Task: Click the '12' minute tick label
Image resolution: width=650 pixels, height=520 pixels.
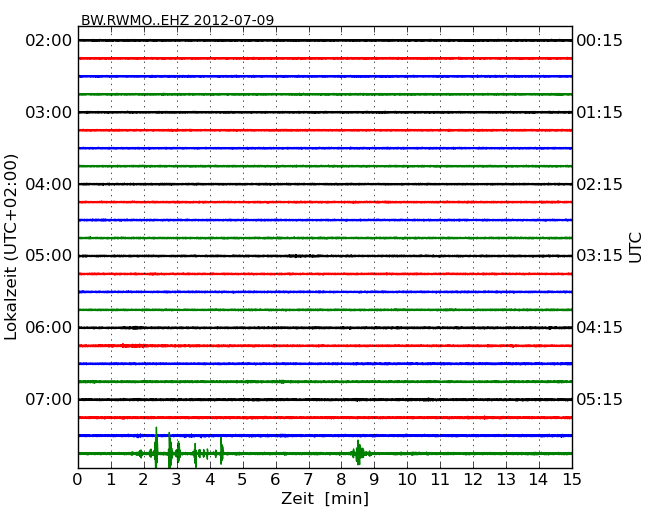Action: pyautogui.click(x=473, y=479)
